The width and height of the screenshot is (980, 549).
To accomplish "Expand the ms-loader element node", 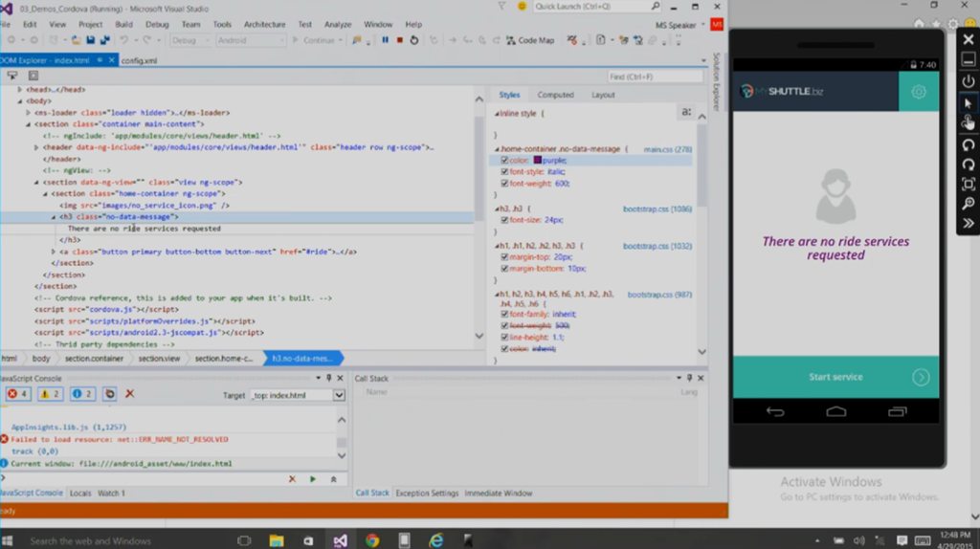I will 28,113.
